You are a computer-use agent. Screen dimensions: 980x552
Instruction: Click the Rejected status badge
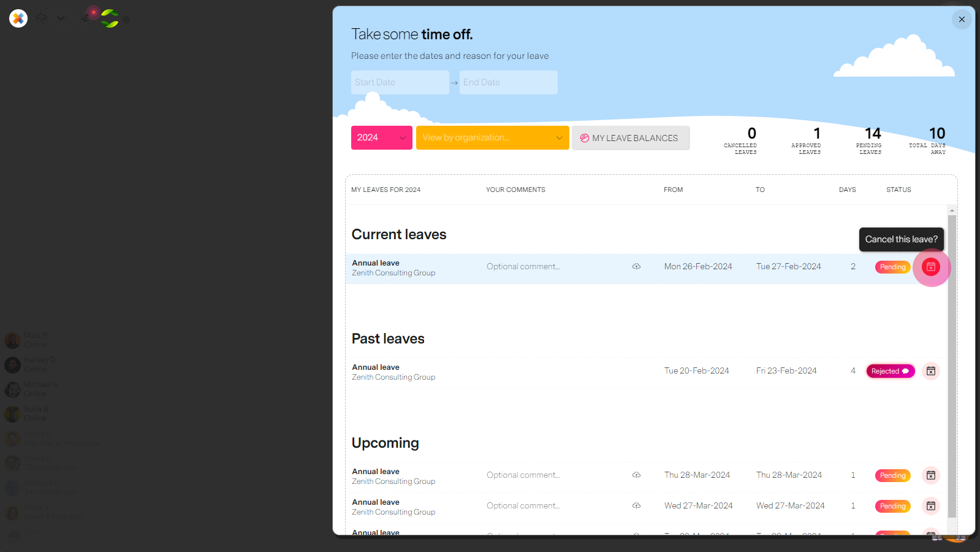[x=890, y=371]
